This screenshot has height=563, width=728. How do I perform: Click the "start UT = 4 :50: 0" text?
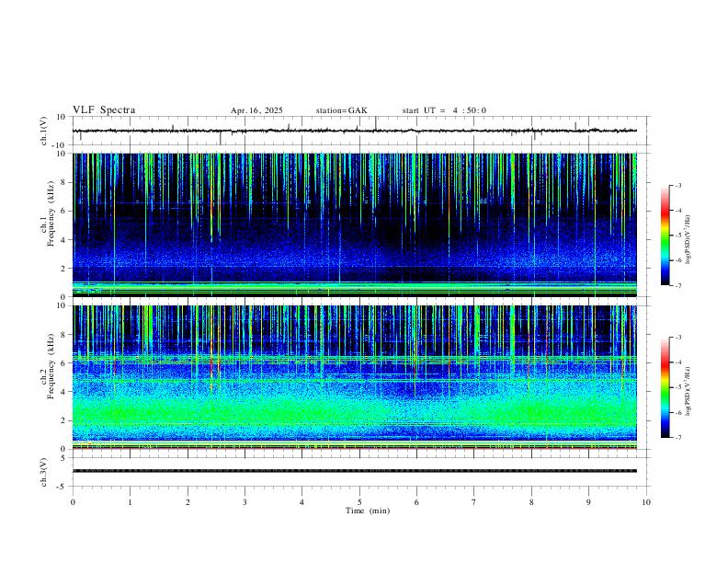point(444,110)
